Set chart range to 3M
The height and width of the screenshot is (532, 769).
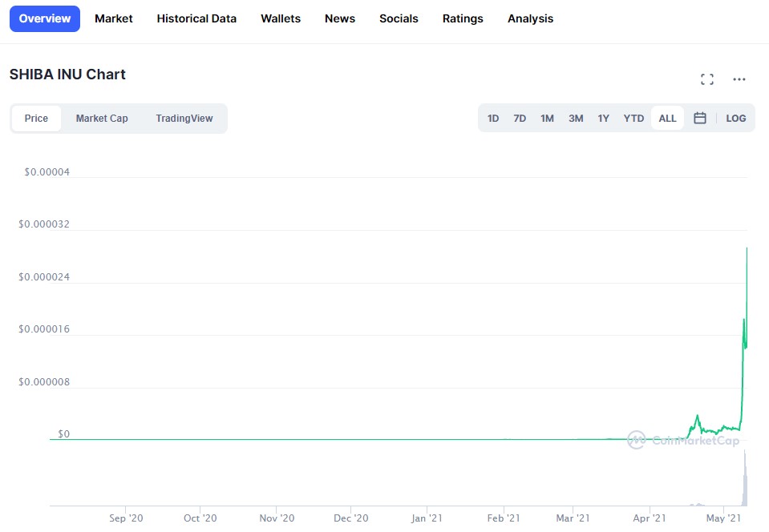pyautogui.click(x=576, y=119)
